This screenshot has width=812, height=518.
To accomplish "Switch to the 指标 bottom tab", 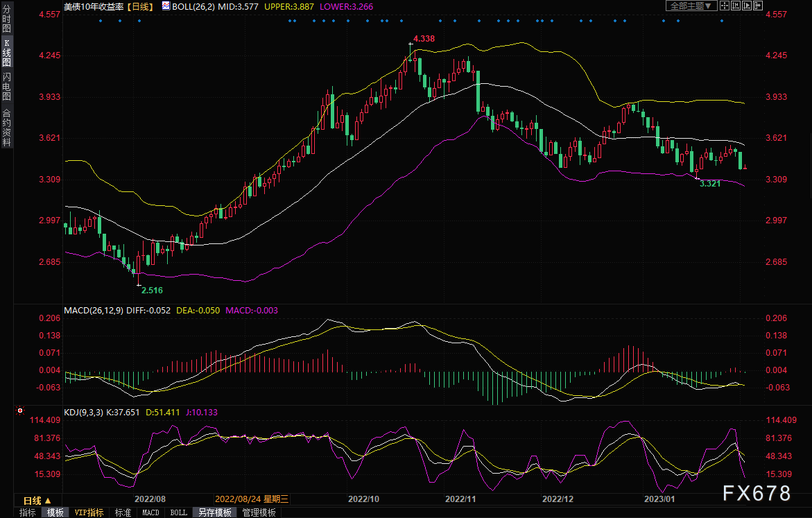I will point(28,512).
